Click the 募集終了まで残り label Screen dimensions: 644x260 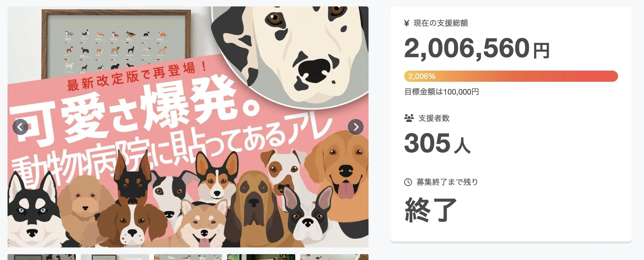point(447,182)
